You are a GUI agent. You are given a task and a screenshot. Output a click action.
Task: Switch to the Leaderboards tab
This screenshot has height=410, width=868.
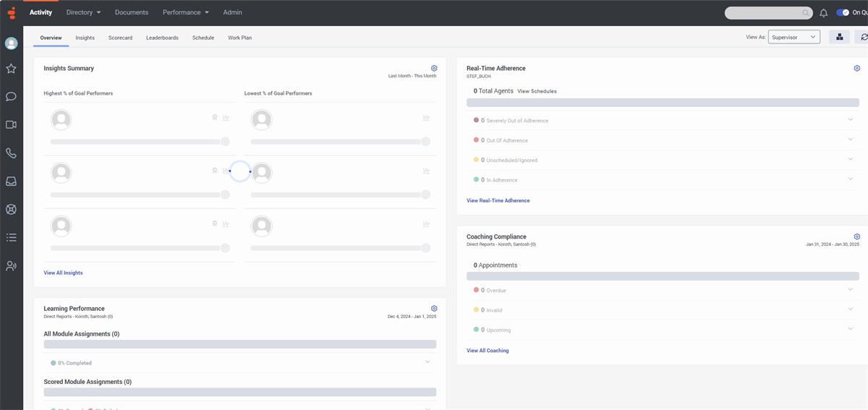pyautogui.click(x=162, y=38)
